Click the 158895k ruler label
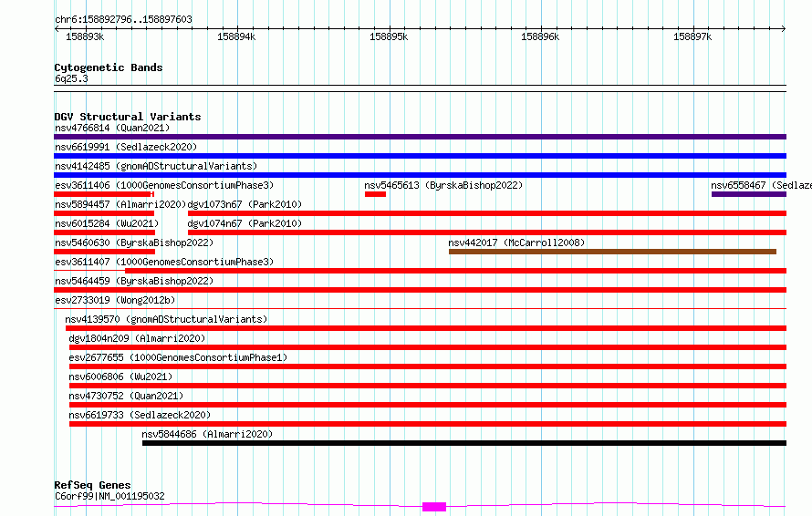The image size is (812, 516). (389, 36)
